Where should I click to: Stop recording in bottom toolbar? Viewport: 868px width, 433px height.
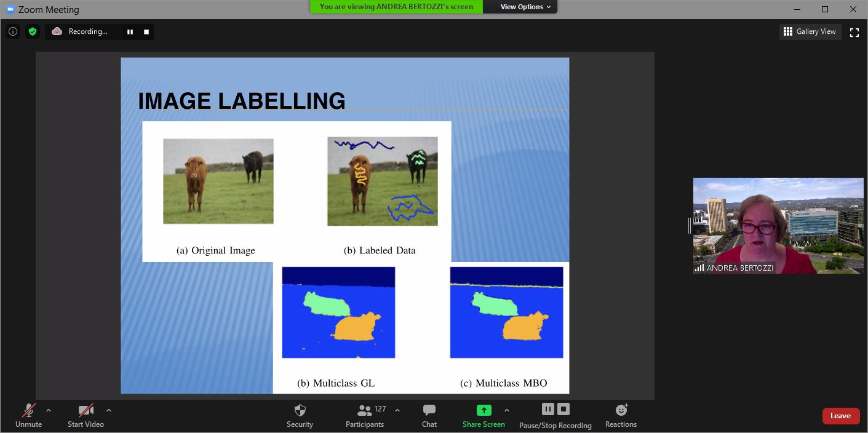pyautogui.click(x=563, y=409)
